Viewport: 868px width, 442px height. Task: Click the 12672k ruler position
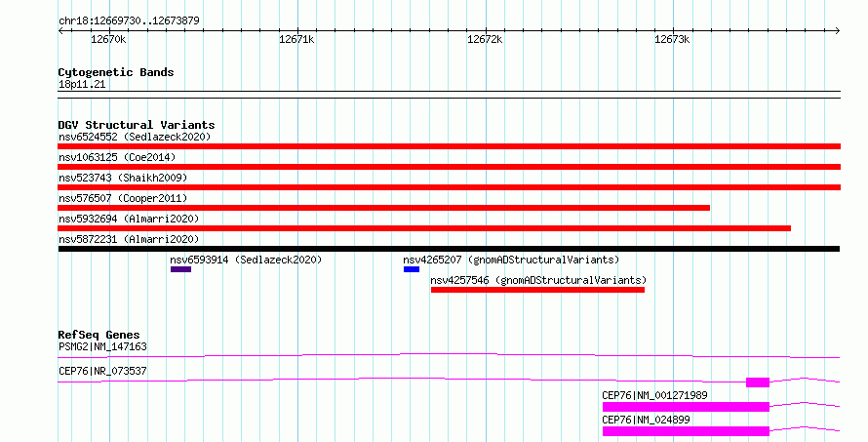pos(485,39)
